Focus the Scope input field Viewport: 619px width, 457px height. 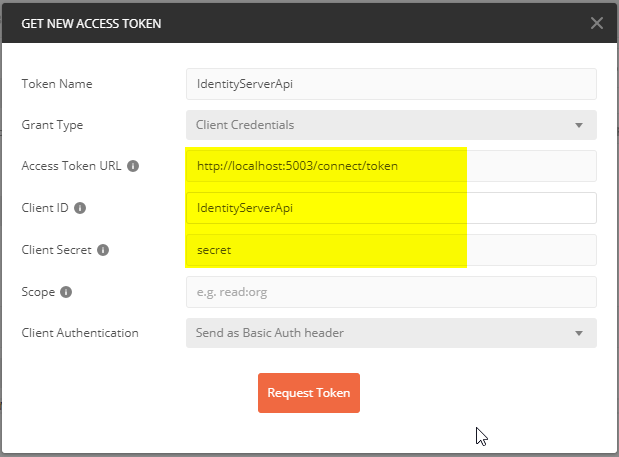[391, 292]
